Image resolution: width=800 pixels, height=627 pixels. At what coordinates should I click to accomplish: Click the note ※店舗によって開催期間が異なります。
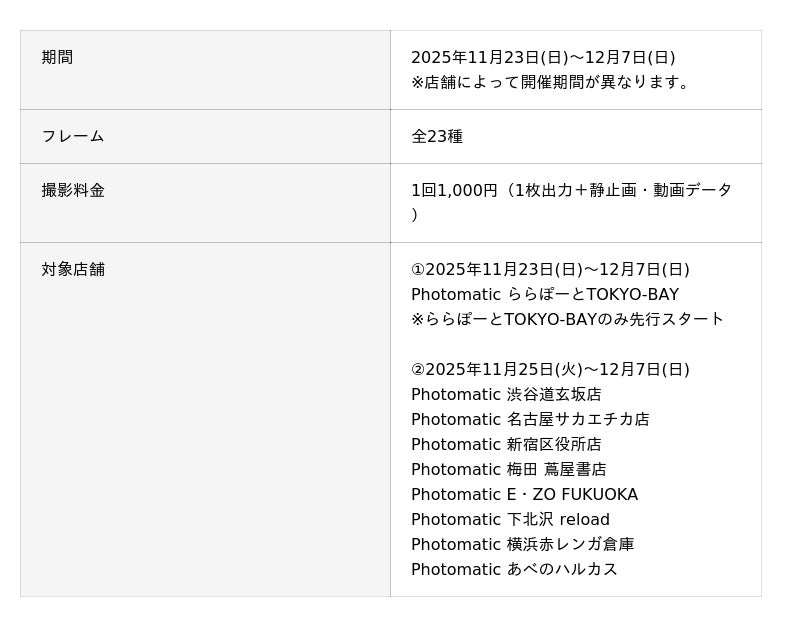point(553,83)
